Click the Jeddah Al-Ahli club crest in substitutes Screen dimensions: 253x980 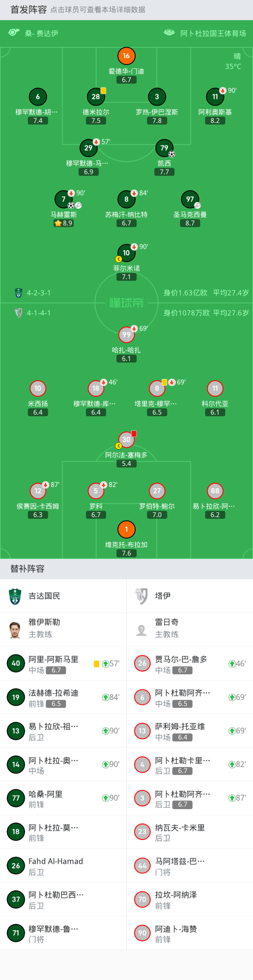pos(15,596)
